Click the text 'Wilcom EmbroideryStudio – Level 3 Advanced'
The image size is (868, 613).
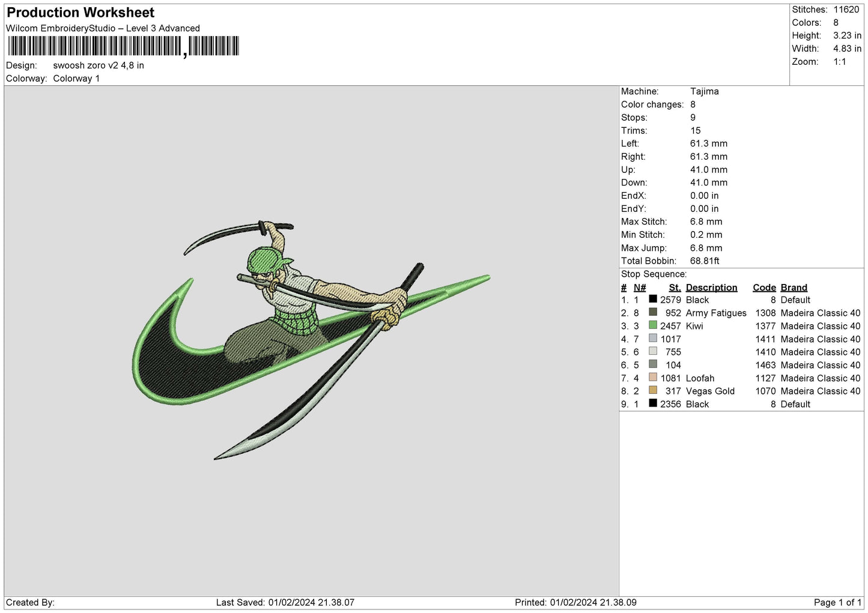coord(103,28)
